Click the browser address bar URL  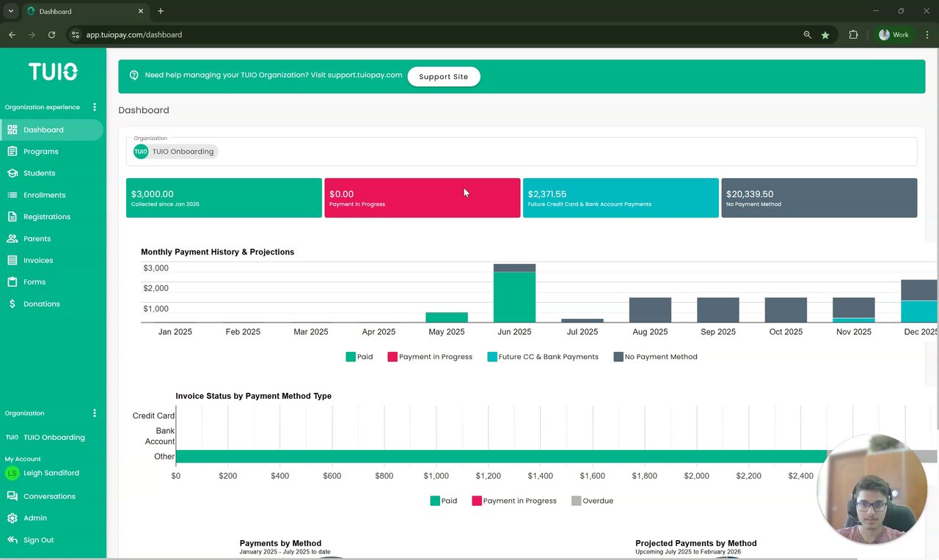[134, 34]
